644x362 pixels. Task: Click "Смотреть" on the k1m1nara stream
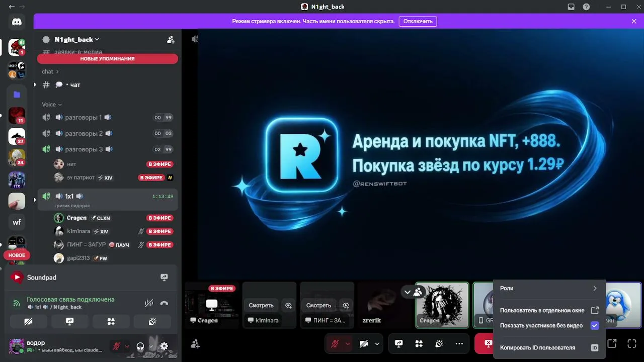tap(261, 305)
